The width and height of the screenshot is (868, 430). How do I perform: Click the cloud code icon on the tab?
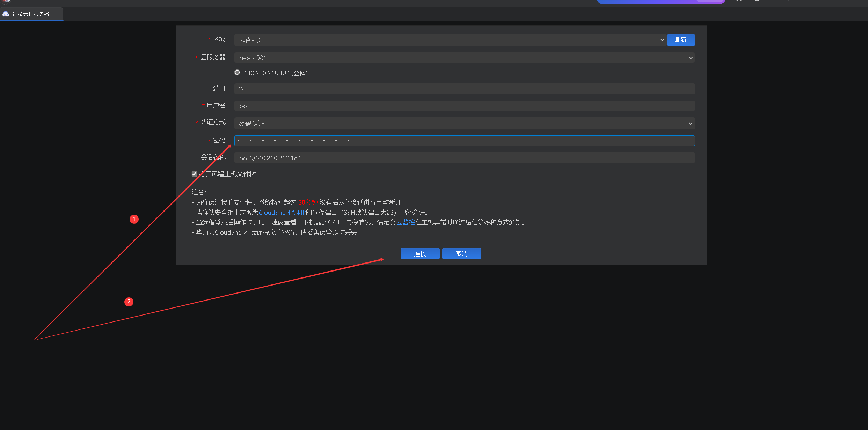(6, 14)
